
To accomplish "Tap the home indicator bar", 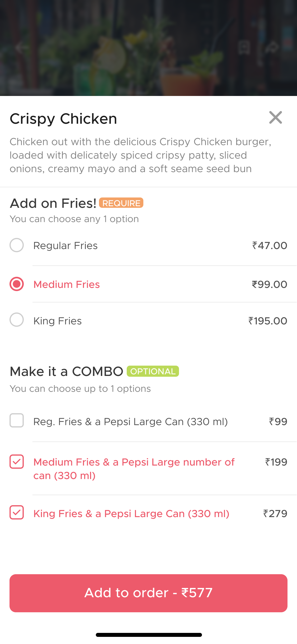I will coord(149,635).
